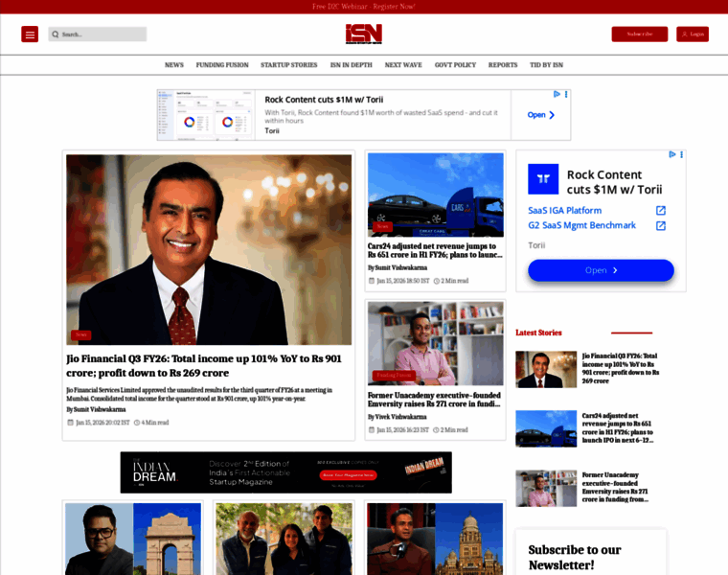728x575 pixels.
Task: Open external link icon beside SaaS IGA Platform
Action: [x=660, y=211]
